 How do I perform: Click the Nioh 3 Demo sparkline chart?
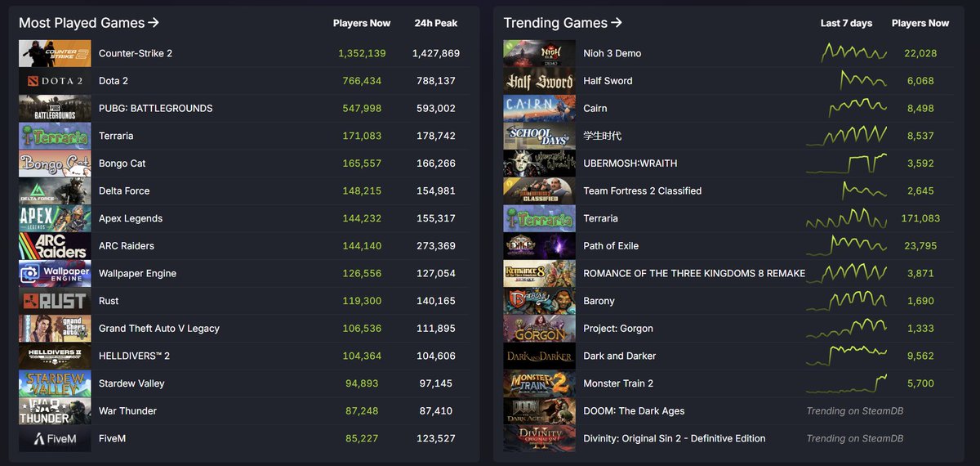click(x=853, y=53)
